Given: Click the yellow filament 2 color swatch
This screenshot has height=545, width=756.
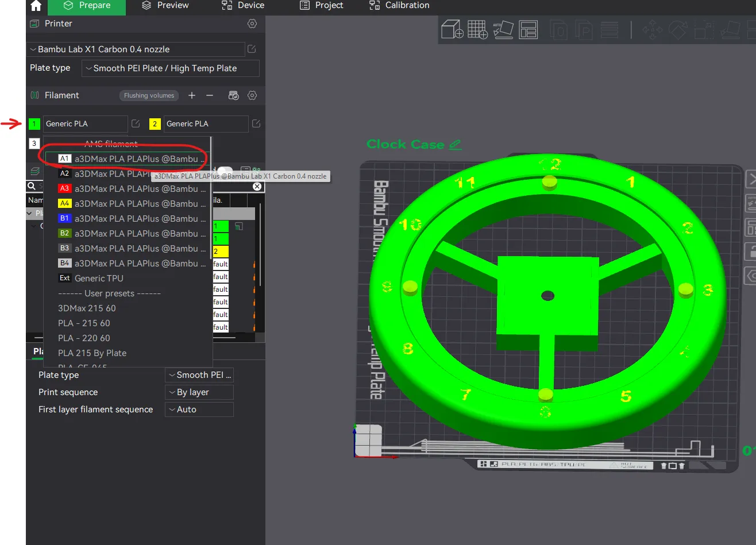Looking at the screenshot, I should click(154, 123).
